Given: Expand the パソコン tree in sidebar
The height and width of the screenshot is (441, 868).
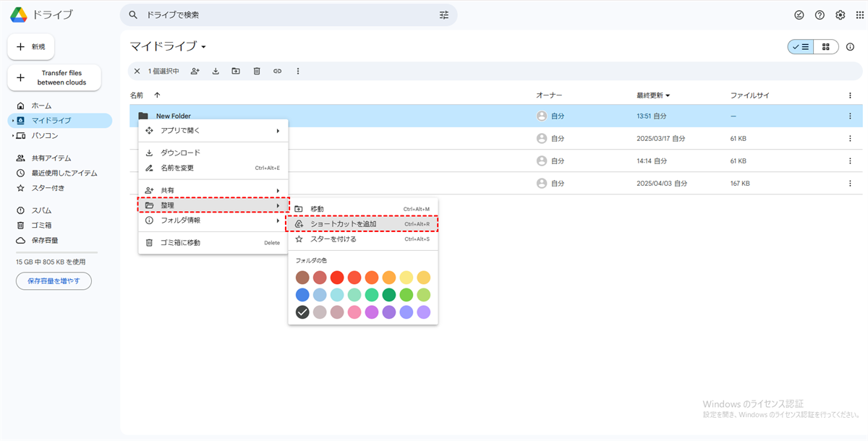Looking at the screenshot, I should pyautogui.click(x=12, y=136).
